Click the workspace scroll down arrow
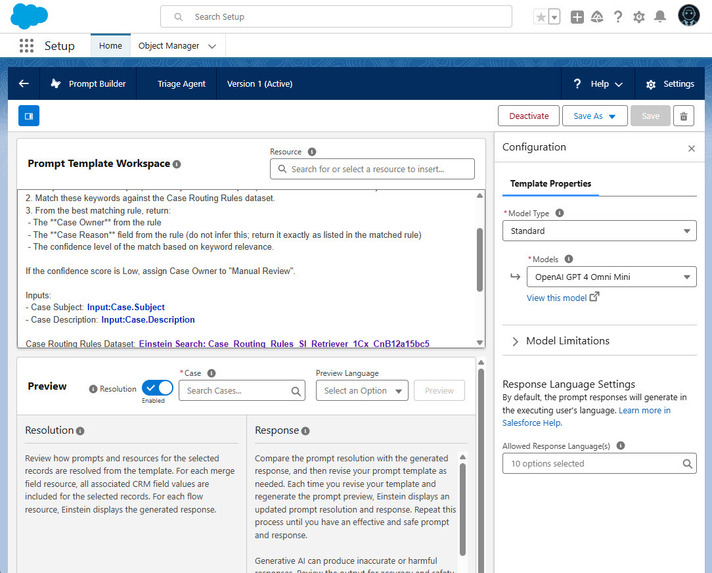This screenshot has width=712, height=573. [480, 343]
